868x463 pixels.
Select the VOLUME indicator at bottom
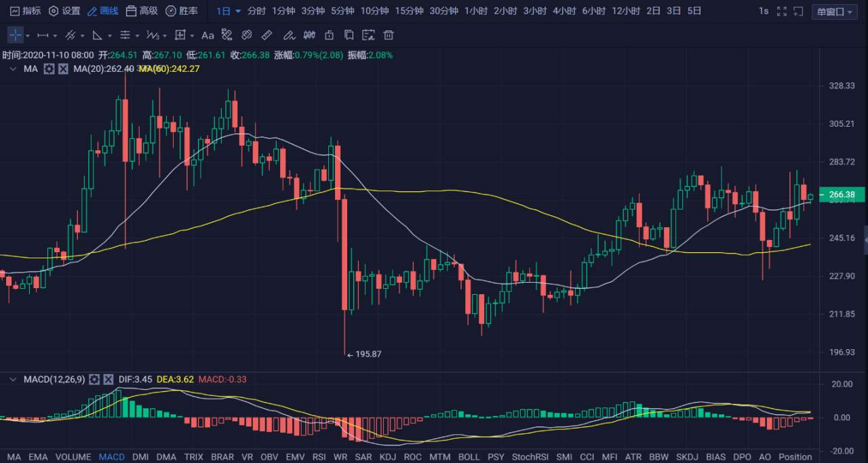tap(73, 457)
